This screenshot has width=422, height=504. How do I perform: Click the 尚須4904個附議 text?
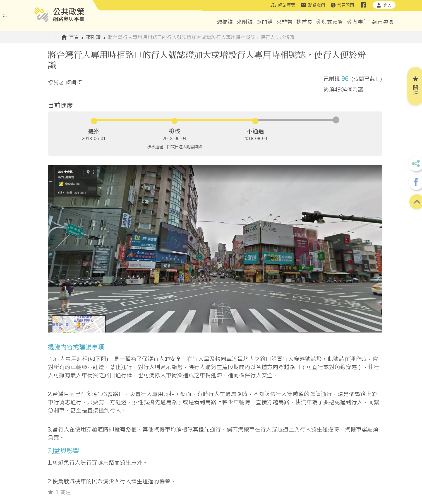click(x=343, y=89)
